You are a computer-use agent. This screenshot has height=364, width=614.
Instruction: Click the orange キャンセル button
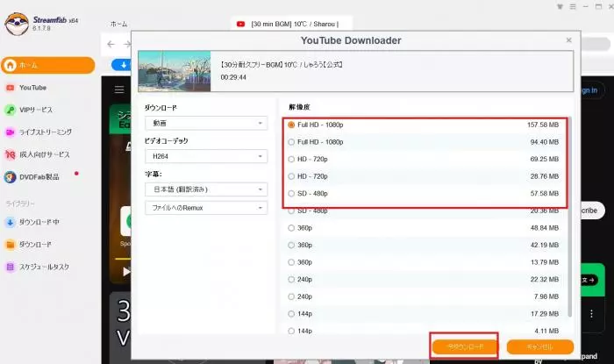[540, 346]
